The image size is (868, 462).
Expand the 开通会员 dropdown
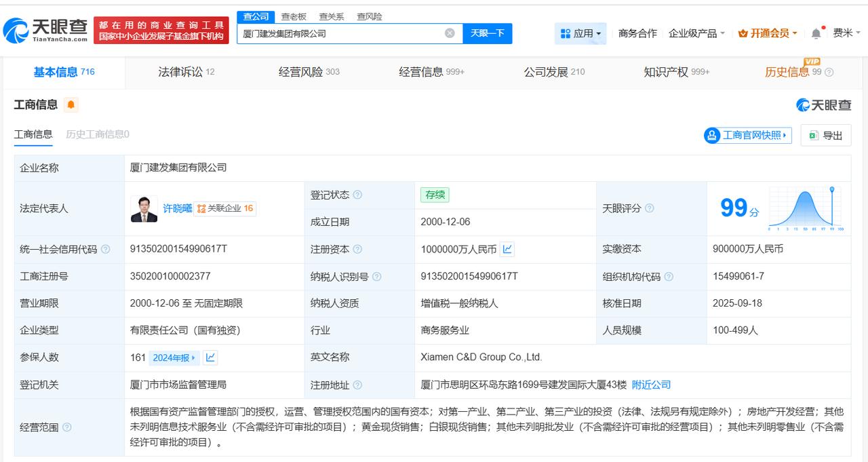click(x=768, y=33)
